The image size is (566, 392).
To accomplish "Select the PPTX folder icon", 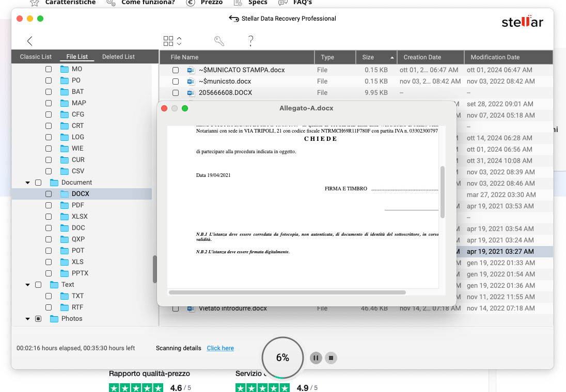I will [65, 273].
